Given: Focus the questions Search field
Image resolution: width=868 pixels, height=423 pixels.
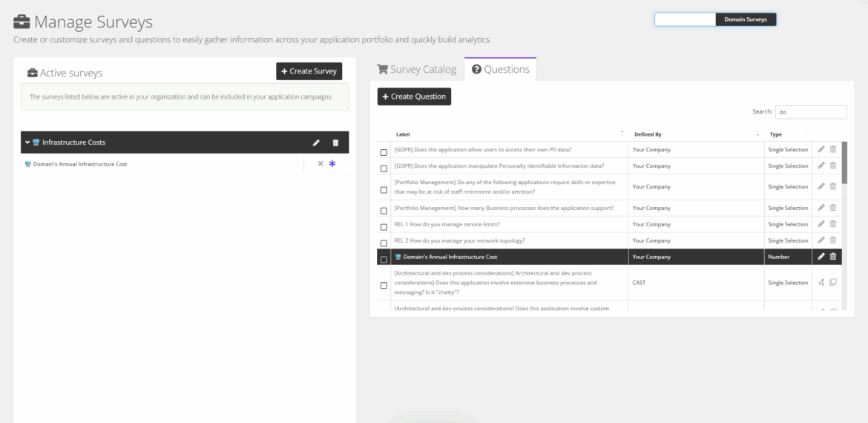Looking at the screenshot, I should 810,112.
